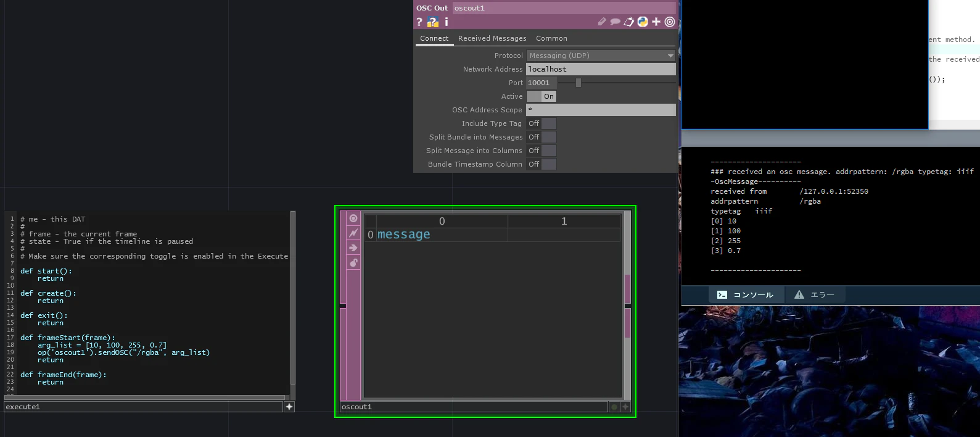This screenshot has width=980, height=437.
Task: Click the plus button on execute1 DAT
Action: [x=289, y=407]
